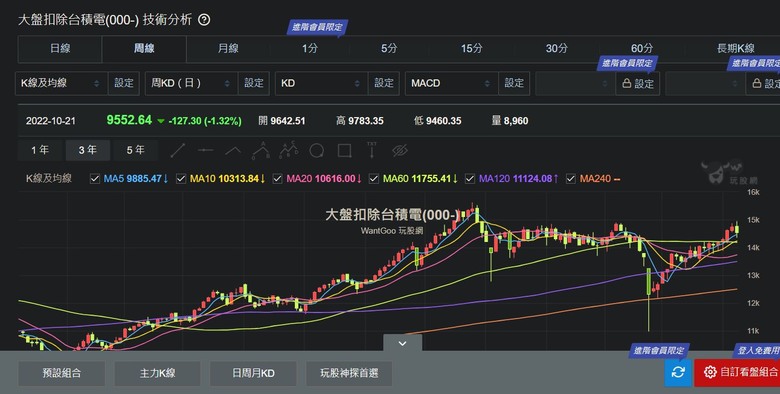Select the ABC three-point pattern tool
The width and height of the screenshot is (780, 394).
coord(261,150)
